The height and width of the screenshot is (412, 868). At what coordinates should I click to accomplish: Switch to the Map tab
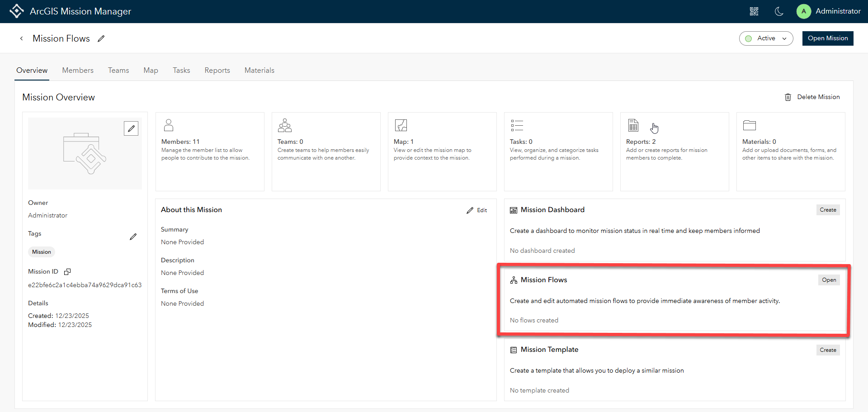[x=151, y=70]
